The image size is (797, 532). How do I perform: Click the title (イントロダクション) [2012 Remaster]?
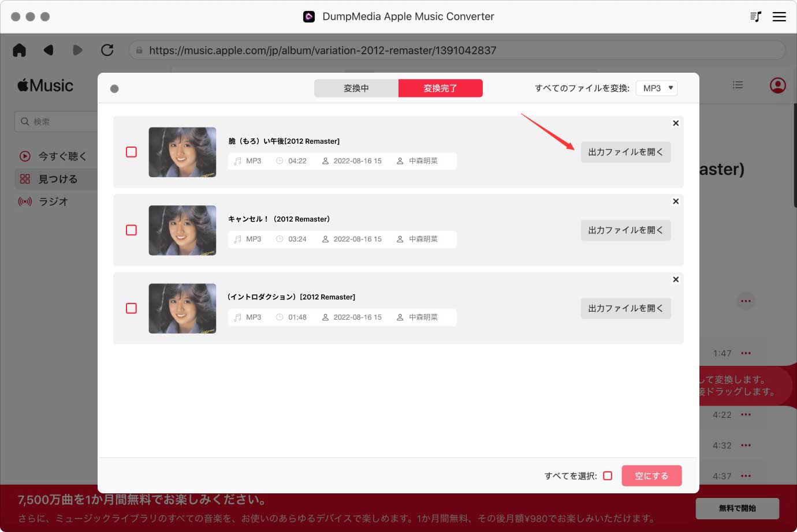point(292,297)
